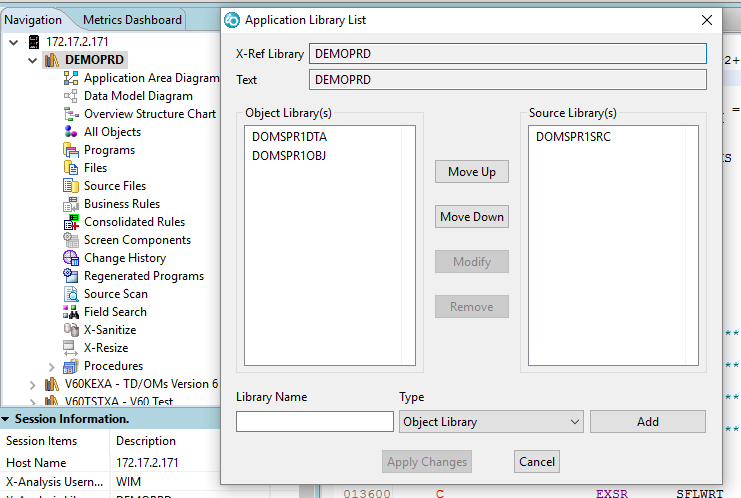Click the Consolidated Rules icon
Viewport: 741px width, 498px height.
pyautogui.click(x=71, y=222)
